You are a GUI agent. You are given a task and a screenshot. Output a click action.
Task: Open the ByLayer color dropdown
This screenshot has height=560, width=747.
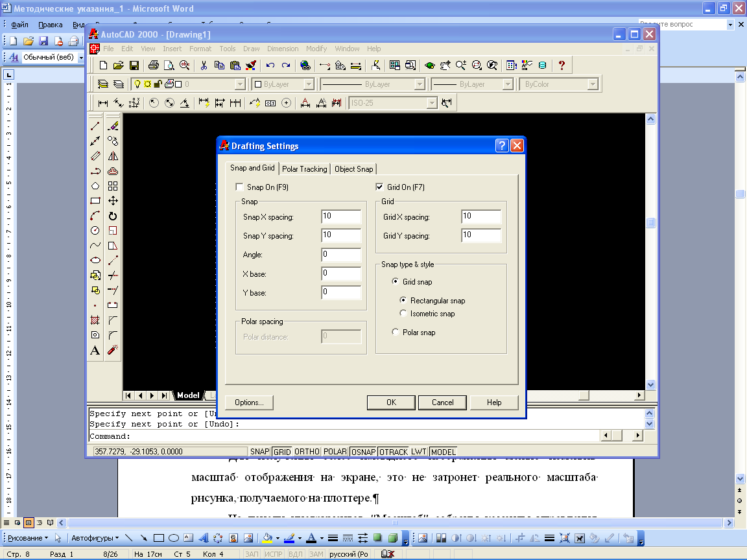coord(309,84)
